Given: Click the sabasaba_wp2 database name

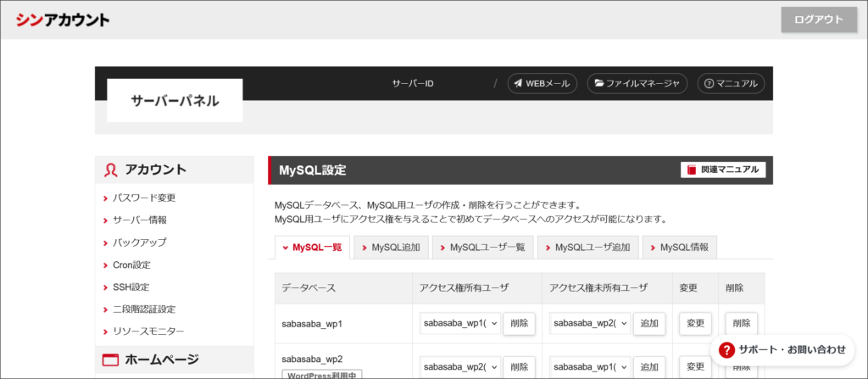Looking at the screenshot, I should coord(312,359).
